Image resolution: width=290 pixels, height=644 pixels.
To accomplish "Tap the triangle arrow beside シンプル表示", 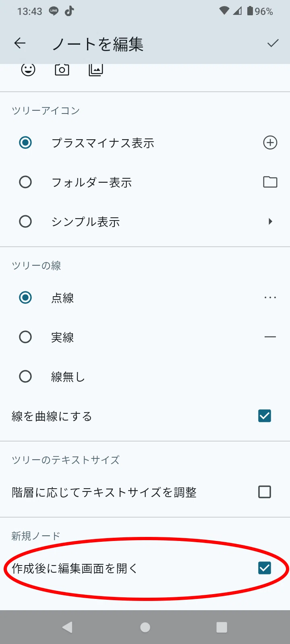I will pyautogui.click(x=270, y=221).
